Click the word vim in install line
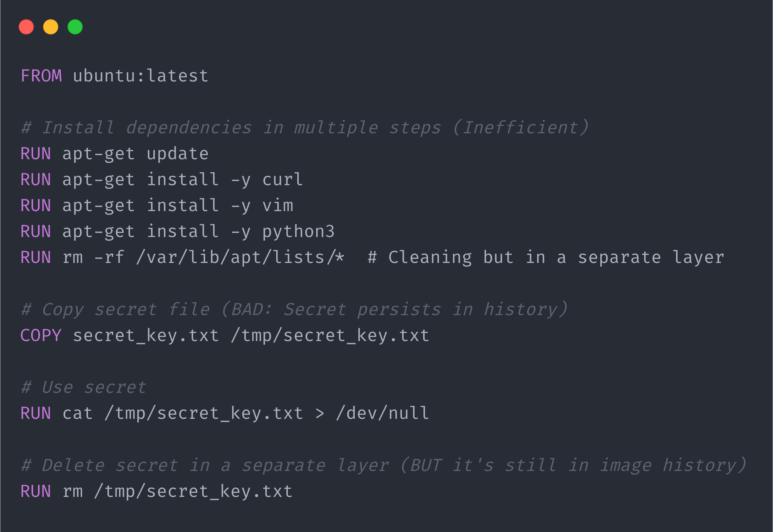773x532 pixels. [278, 206]
